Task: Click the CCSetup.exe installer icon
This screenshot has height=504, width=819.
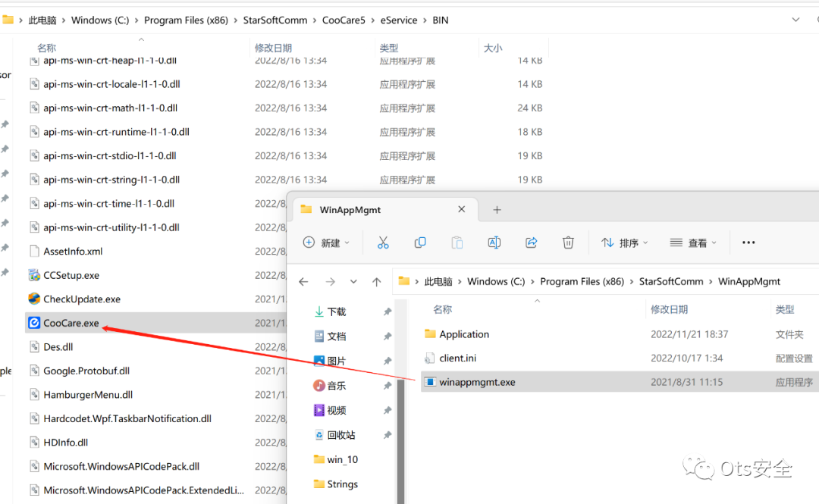Action: coord(34,274)
